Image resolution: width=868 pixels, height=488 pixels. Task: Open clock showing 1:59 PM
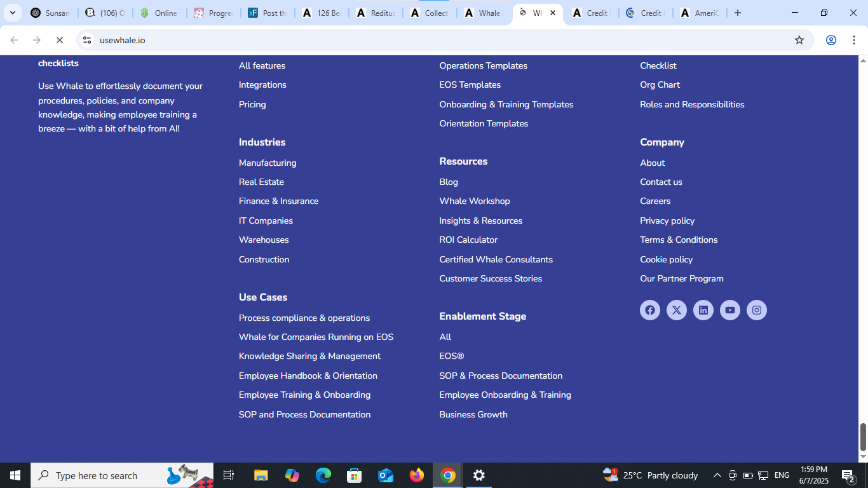[x=813, y=475]
